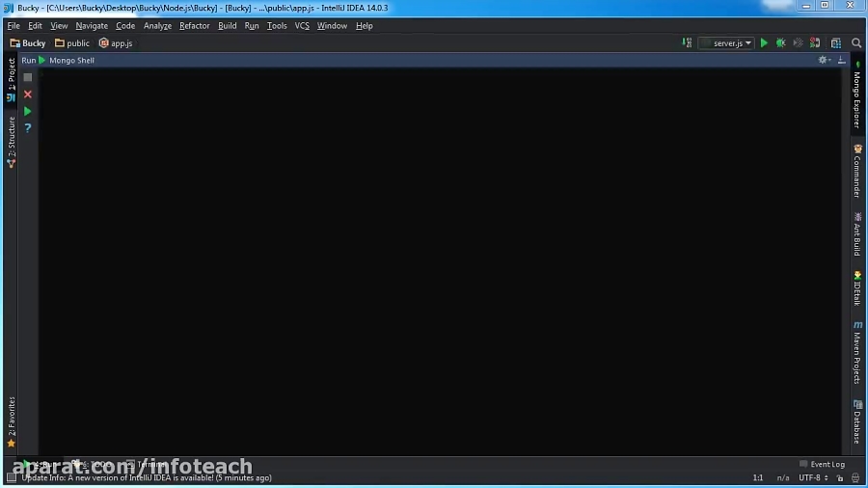Run server.js with the green toolbar arrow

click(x=764, y=43)
